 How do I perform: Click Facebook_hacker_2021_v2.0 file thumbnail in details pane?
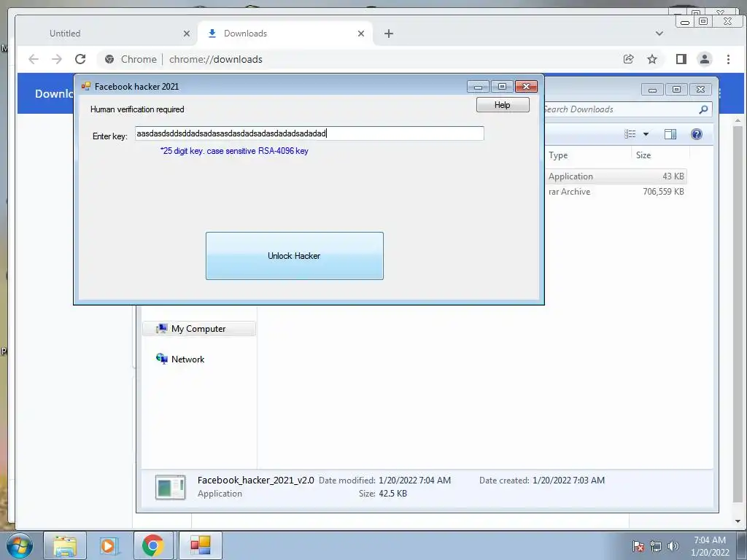(x=171, y=488)
